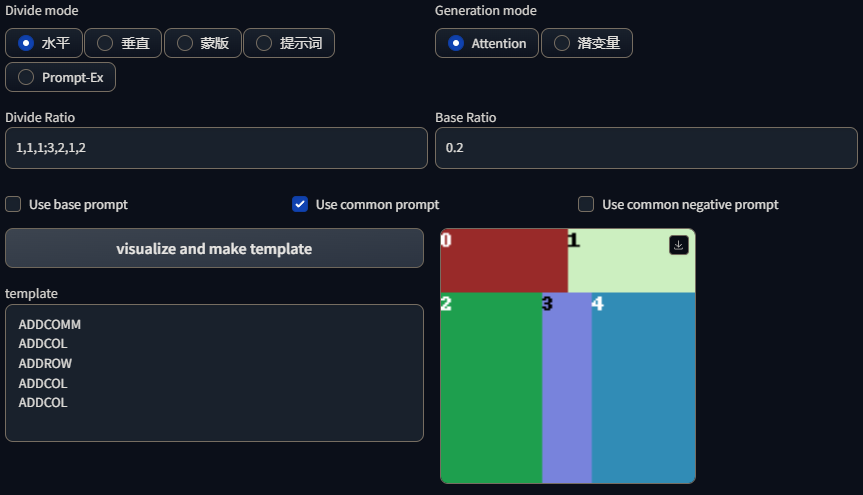Click blue region 4 in preview

643,388
